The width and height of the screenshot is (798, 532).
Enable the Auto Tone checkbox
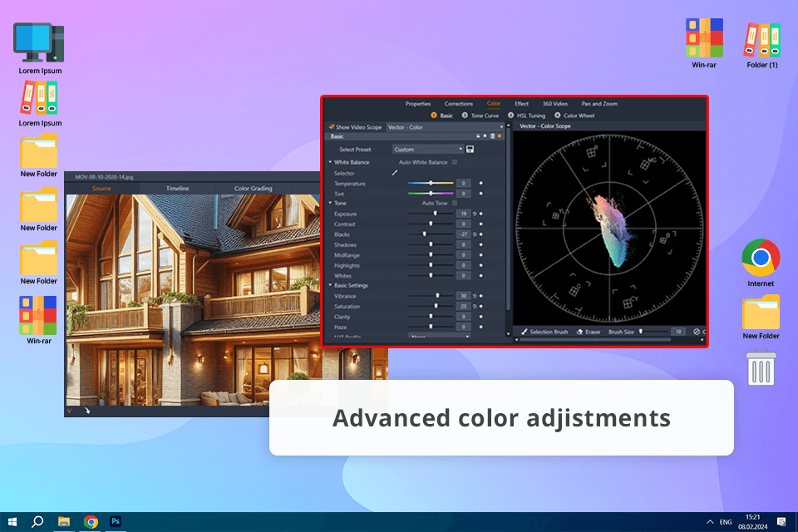455,203
